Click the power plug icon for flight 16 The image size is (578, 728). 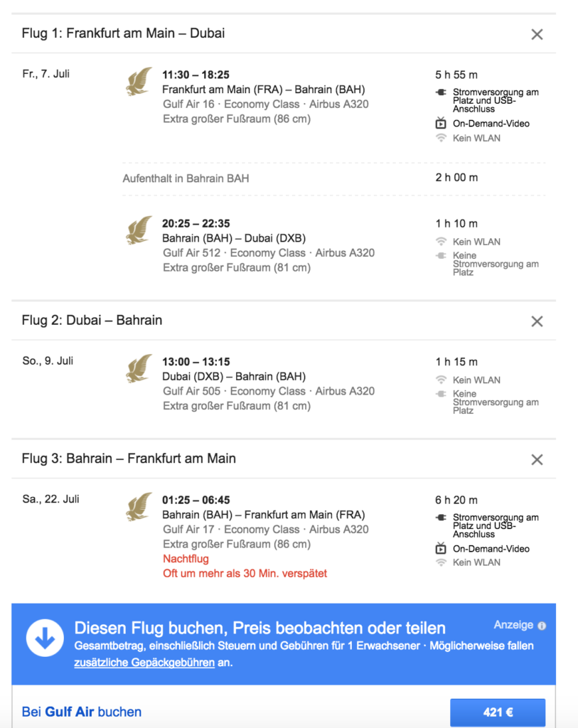[441, 92]
